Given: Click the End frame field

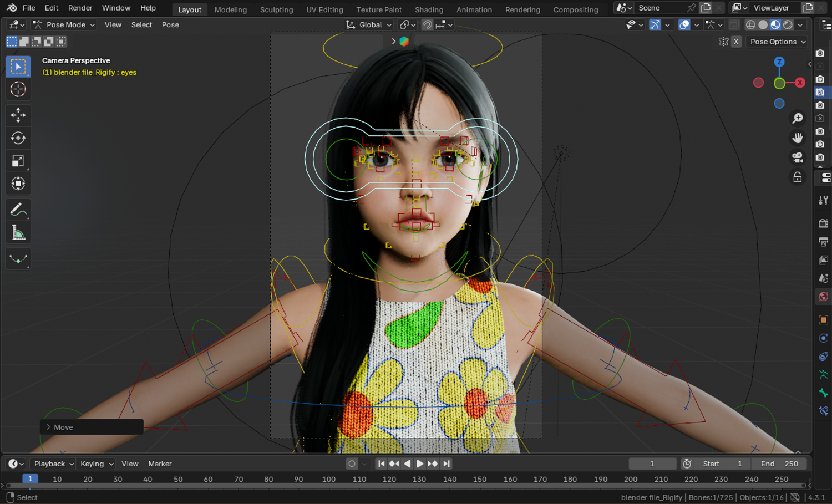Looking at the screenshot, I should click(x=779, y=464).
